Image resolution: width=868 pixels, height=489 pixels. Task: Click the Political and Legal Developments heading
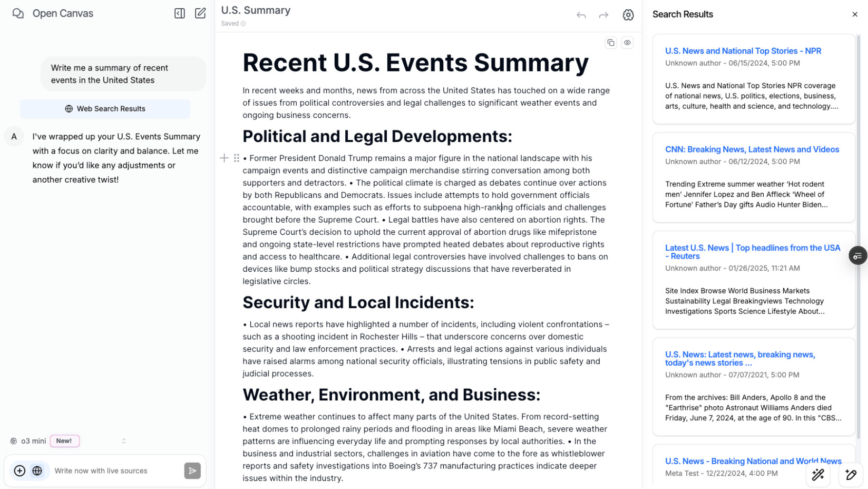377,136
